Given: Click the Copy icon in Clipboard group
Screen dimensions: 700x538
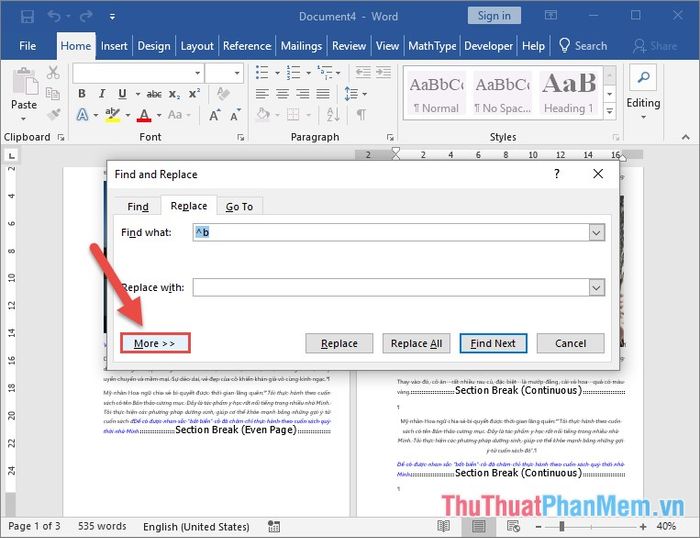Looking at the screenshot, I should point(53,93).
